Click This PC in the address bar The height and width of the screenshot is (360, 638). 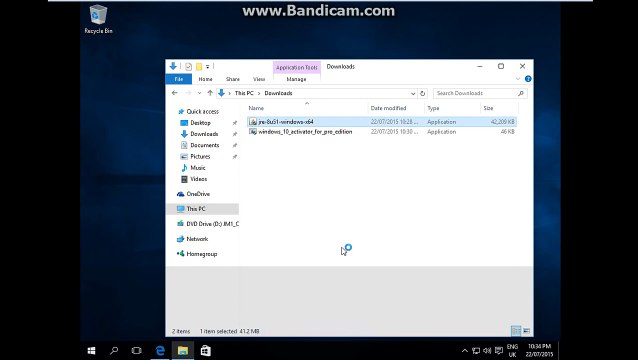(x=244, y=93)
